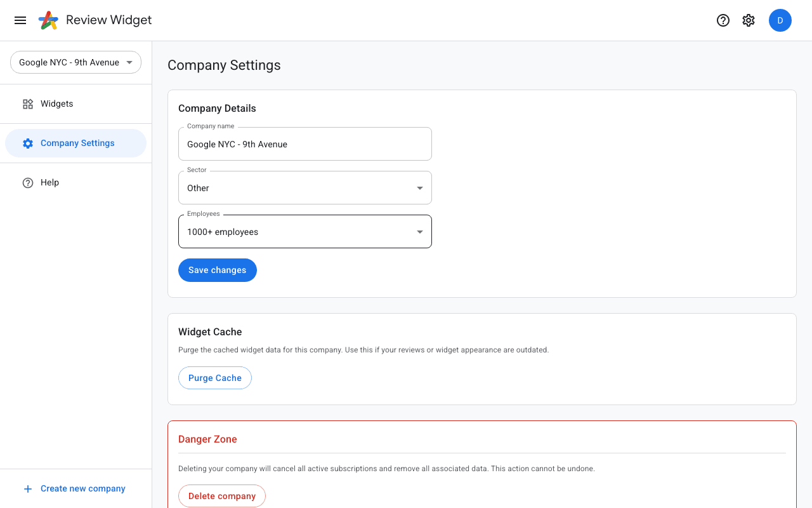Click the Company Settings page heading
The image size is (812, 508).
224,65
